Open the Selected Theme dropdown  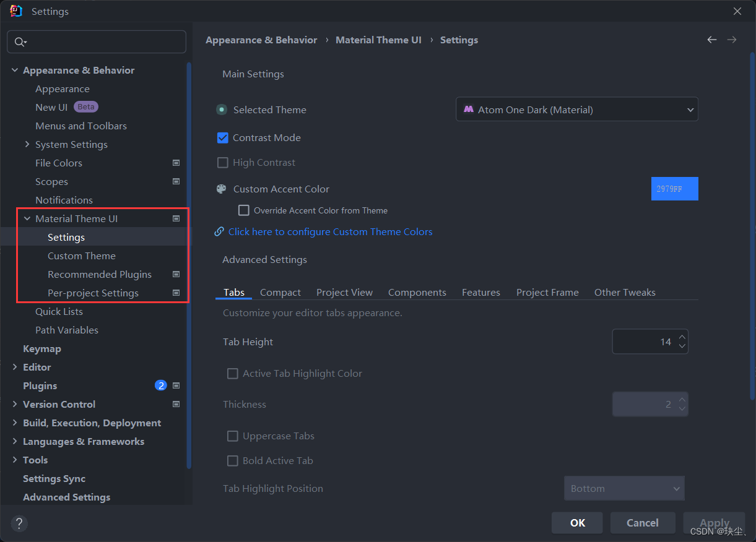(577, 110)
